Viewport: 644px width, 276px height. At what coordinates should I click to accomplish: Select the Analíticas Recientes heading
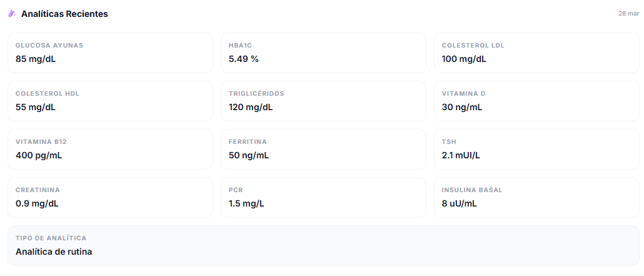(64, 14)
